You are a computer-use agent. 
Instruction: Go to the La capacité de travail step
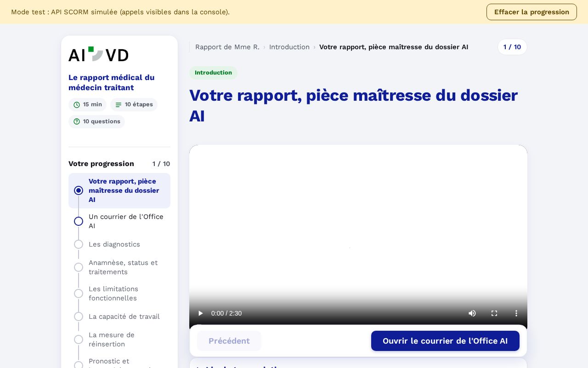(x=119, y=316)
